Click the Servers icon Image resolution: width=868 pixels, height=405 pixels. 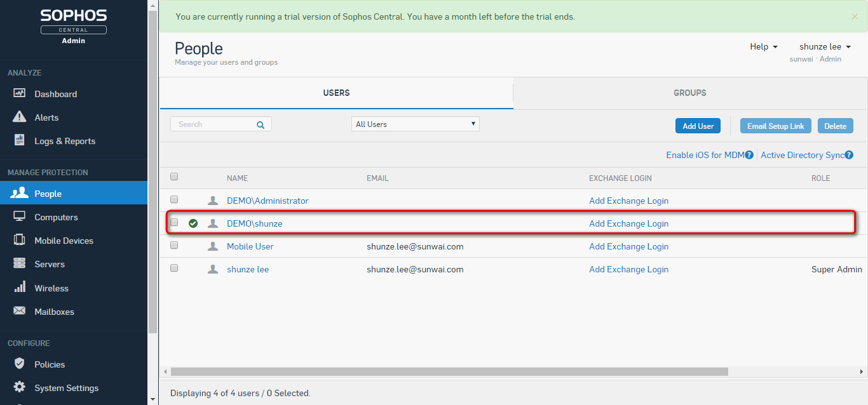[20, 263]
